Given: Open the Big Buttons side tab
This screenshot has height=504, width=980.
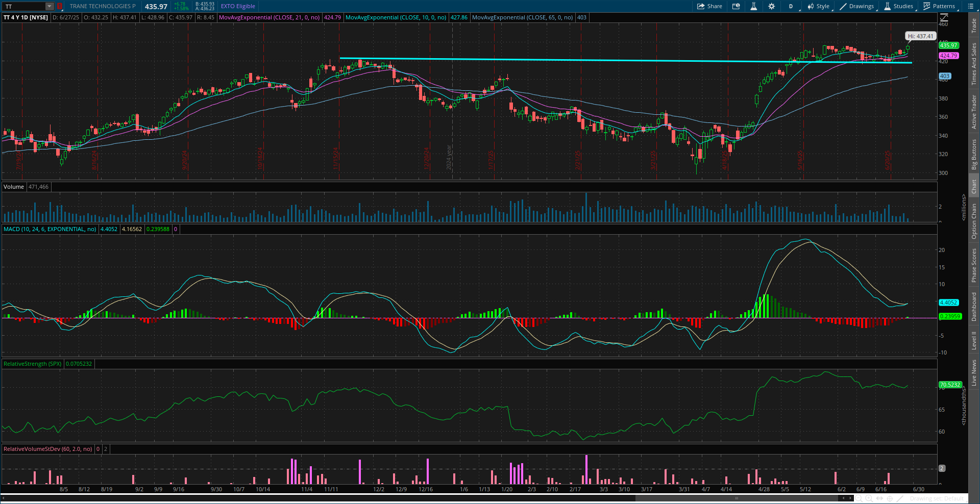Looking at the screenshot, I should tap(974, 155).
